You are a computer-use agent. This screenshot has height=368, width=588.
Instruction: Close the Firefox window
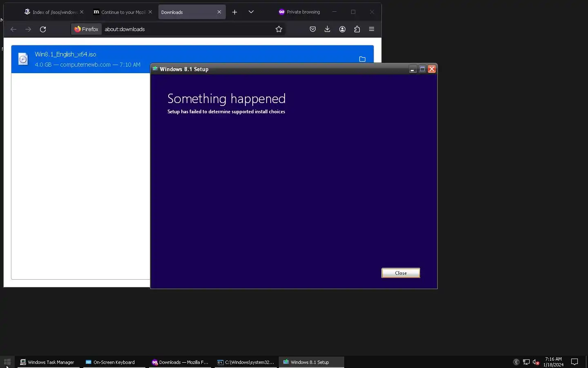pos(372,12)
